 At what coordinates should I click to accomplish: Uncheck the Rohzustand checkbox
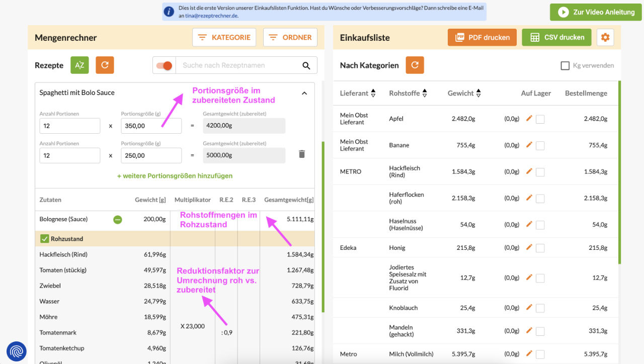pyautogui.click(x=44, y=239)
